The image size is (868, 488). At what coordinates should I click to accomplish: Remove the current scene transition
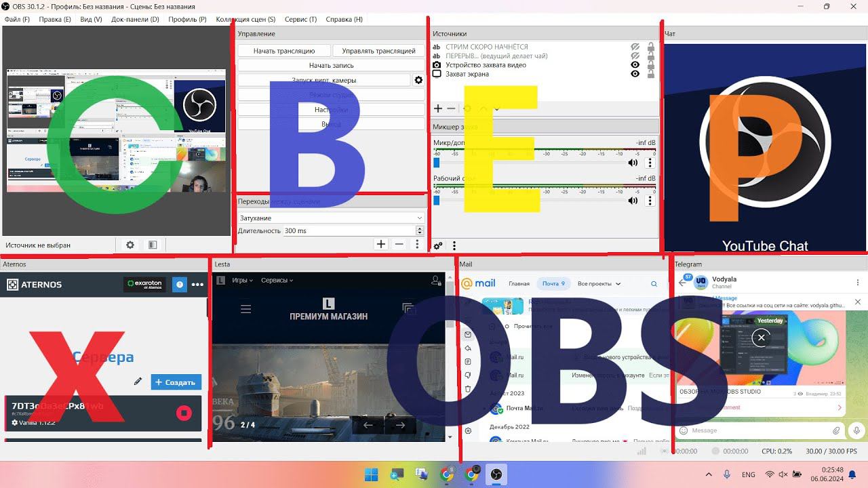coord(399,244)
